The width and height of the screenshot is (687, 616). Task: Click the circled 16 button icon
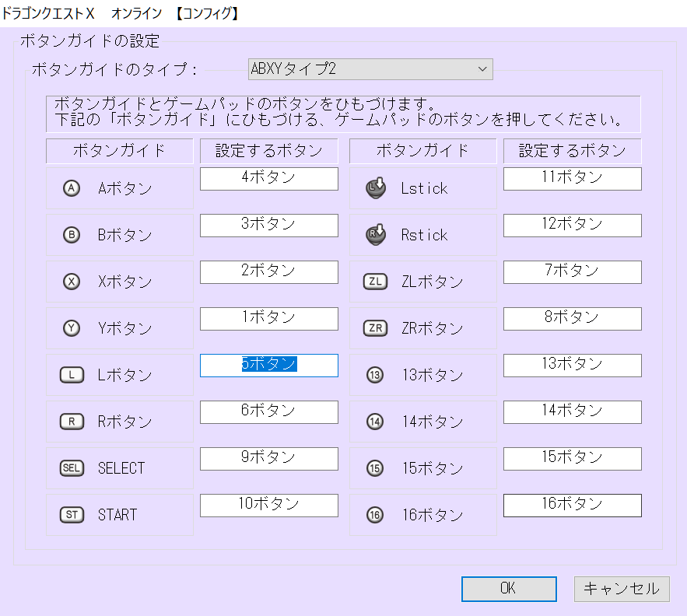374,515
